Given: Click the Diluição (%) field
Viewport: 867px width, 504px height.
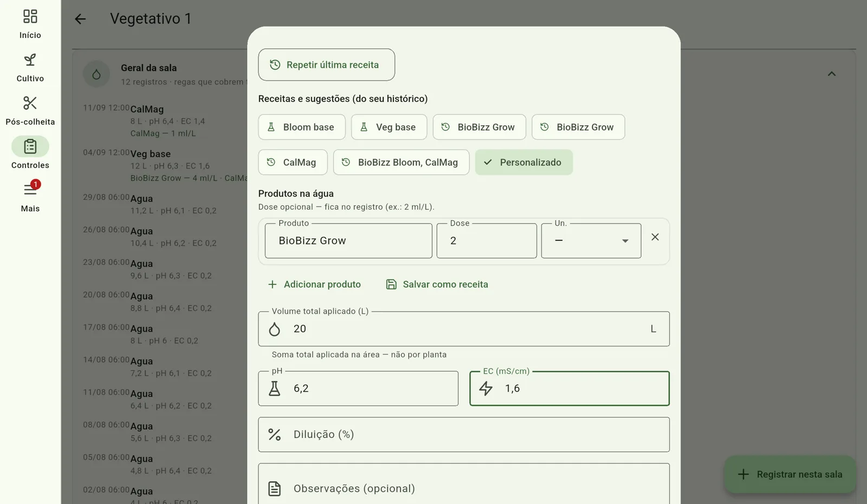Looking at the screenshot, I should click(x=464, y=434).
